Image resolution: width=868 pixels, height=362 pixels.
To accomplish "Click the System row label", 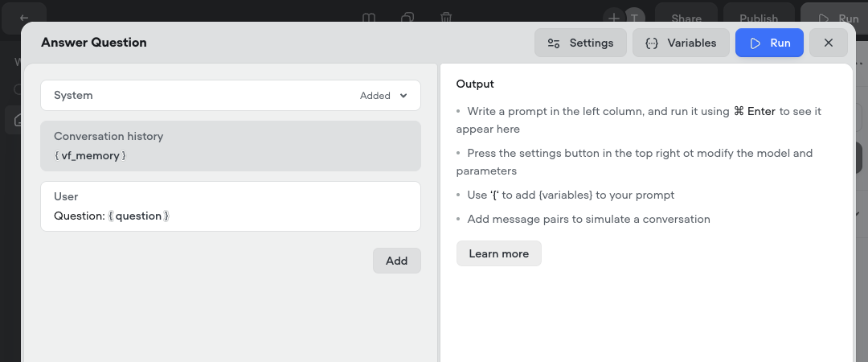I will pyautogui.click(x=73, y=96).
